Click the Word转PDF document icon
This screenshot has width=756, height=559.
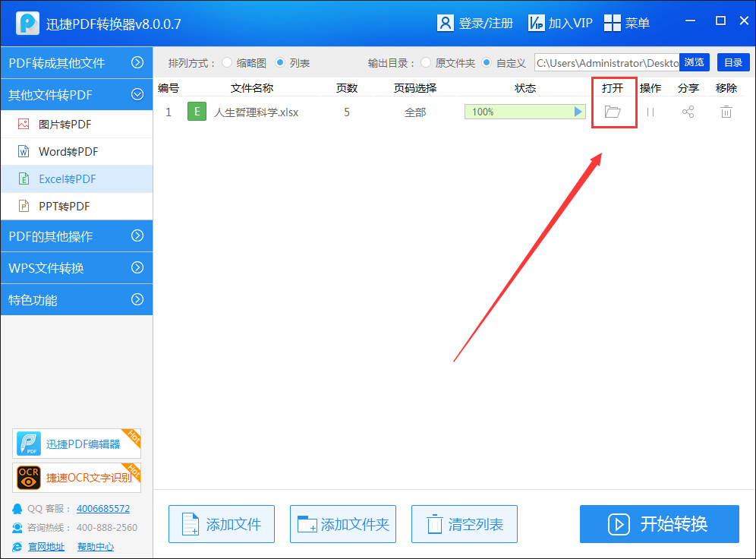[24, 151]
